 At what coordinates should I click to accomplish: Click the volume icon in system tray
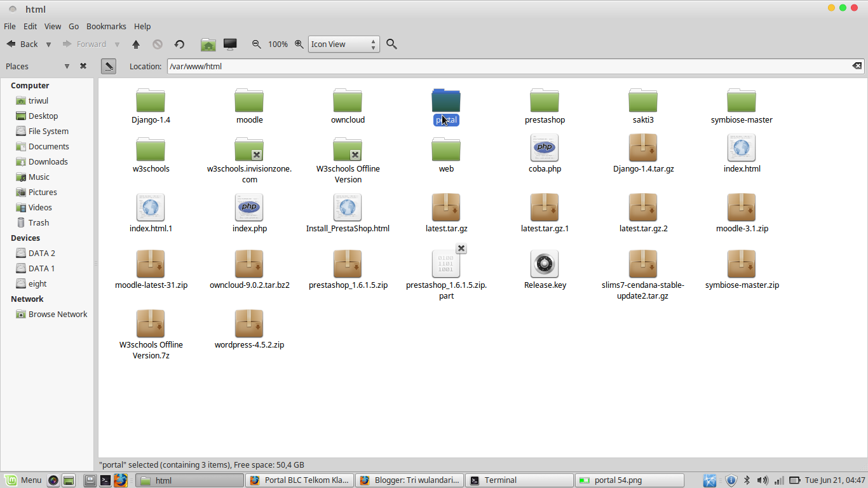pos(763,480)
